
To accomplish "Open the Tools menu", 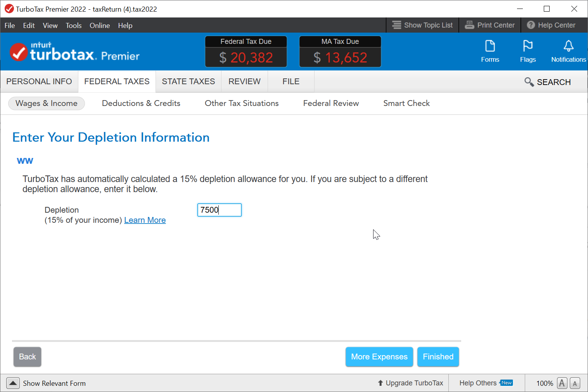I will tap(73, 25).
